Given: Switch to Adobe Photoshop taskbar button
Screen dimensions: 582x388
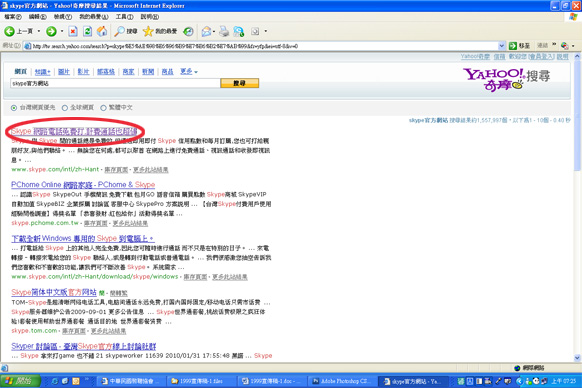Looking at the screenshot, I should 341,381.
